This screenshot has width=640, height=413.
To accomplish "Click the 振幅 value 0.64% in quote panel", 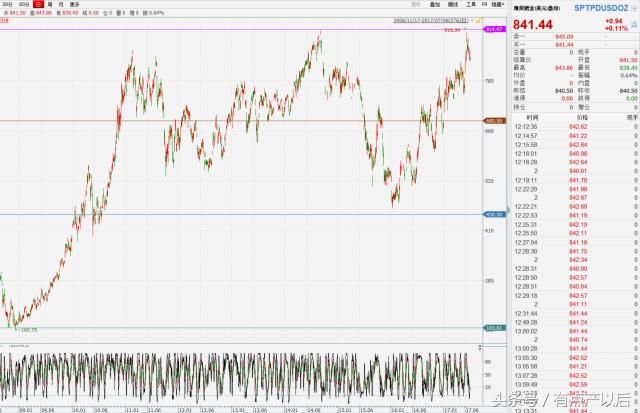I will pyautogui.click(x=629, y=75).
